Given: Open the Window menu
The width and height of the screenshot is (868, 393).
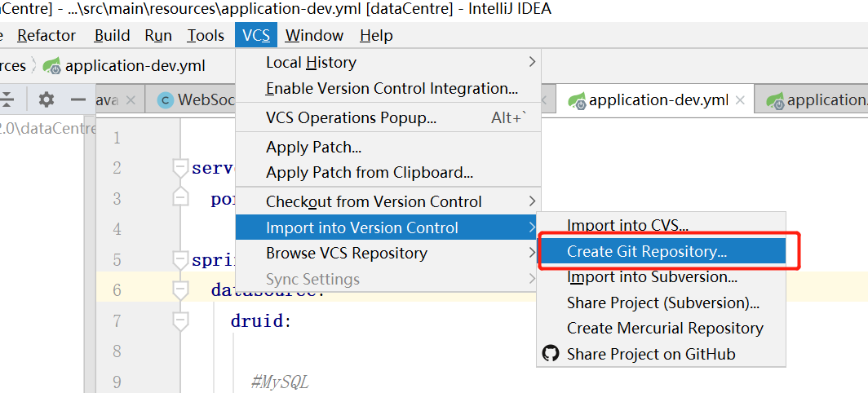Looking at the screenshot, I should pyautogui.click(x=314, y=35).
